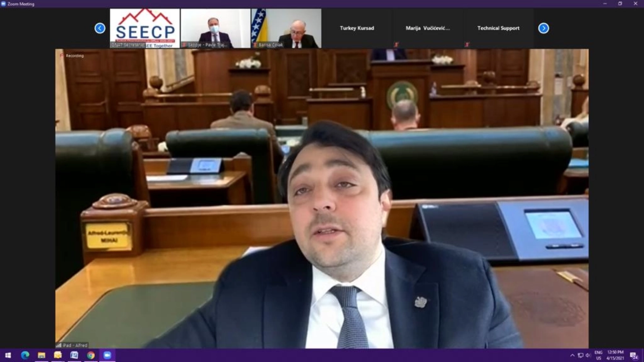Select the Skopje participant video thumbnail
The image size is (644, 362).
[x=215, y=28]
